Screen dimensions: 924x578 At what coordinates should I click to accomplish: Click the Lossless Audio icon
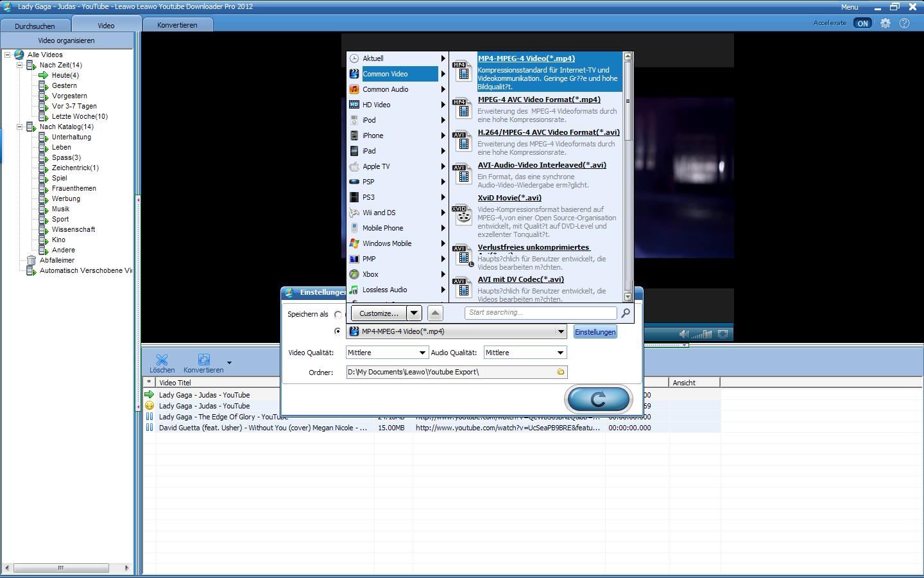click(x=354, y=290)
